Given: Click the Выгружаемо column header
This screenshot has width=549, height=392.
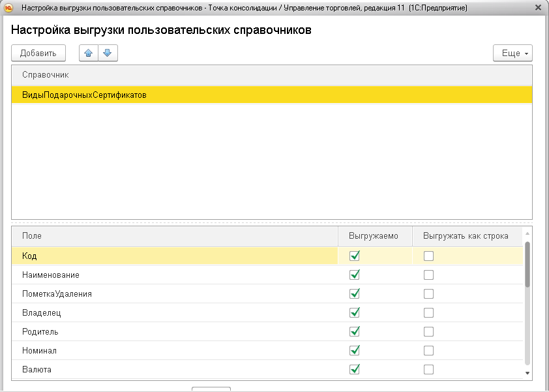Looking at the screenshot, I should [375, 236].
